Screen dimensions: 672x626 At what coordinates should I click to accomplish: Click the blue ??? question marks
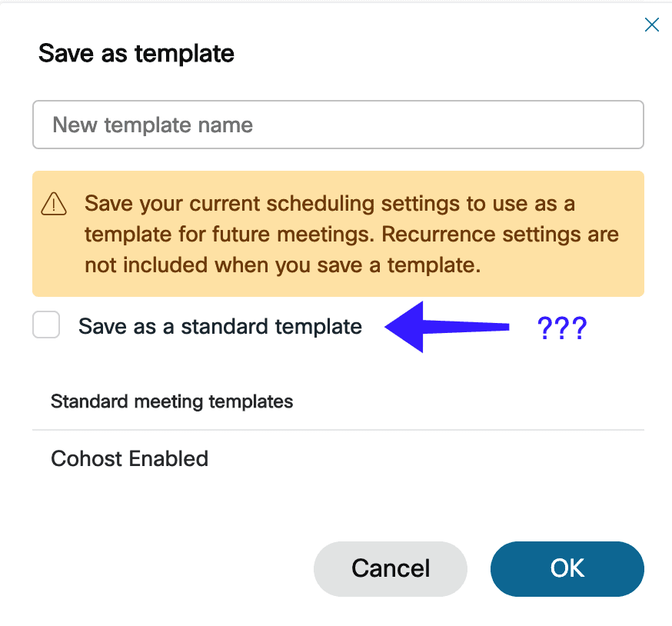click(562, 328)
